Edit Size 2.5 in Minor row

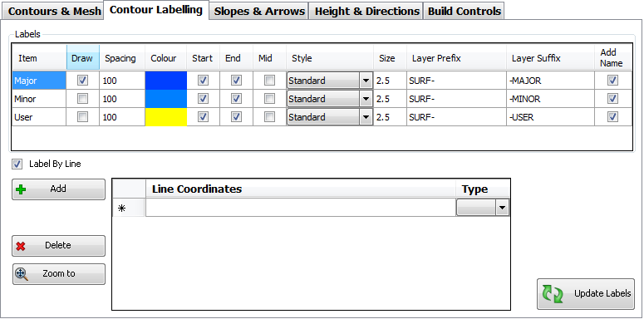pos(390,99)
